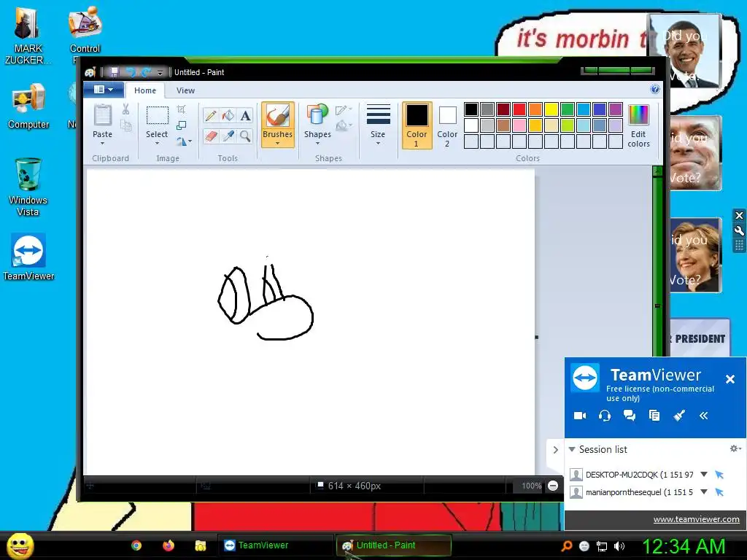
Task: Click the smiley Start button
Action: [x=20, y=545]
